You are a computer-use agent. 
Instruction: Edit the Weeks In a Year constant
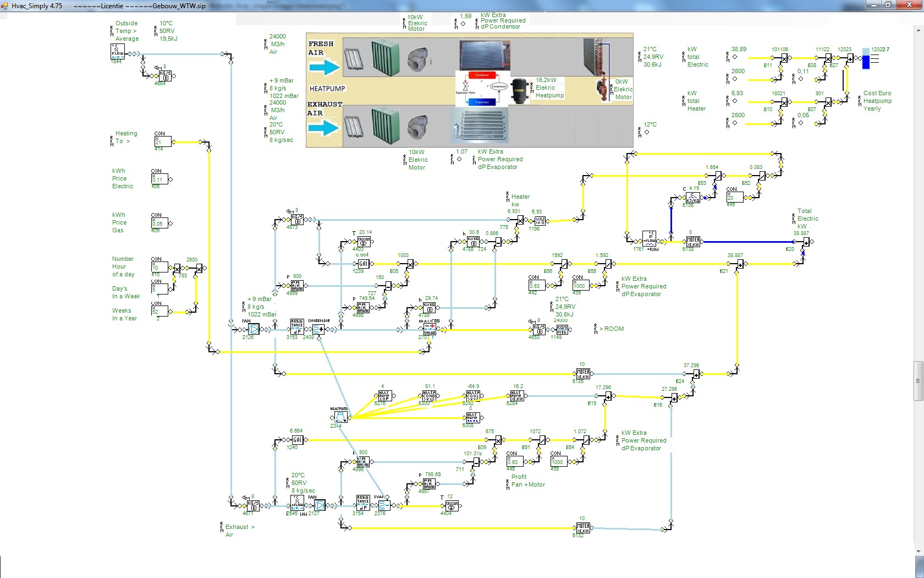pos(159,311)
